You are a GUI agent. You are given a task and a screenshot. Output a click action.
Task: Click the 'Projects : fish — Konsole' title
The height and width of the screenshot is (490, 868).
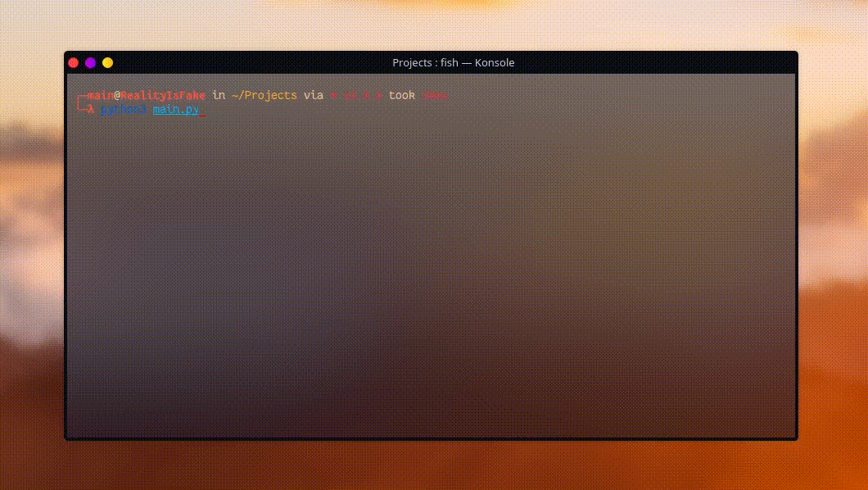point(454,62)
